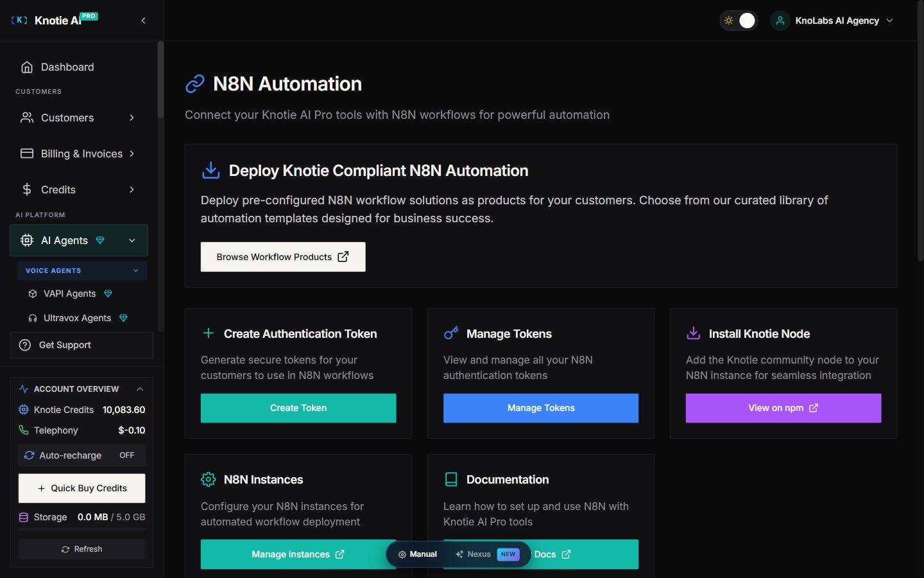Open the Credits menu item

pyautogui.click(x=79, y=189)
